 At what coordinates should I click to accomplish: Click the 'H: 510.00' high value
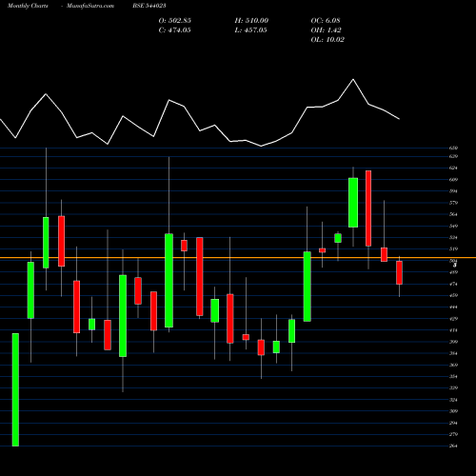click(251, 21)
